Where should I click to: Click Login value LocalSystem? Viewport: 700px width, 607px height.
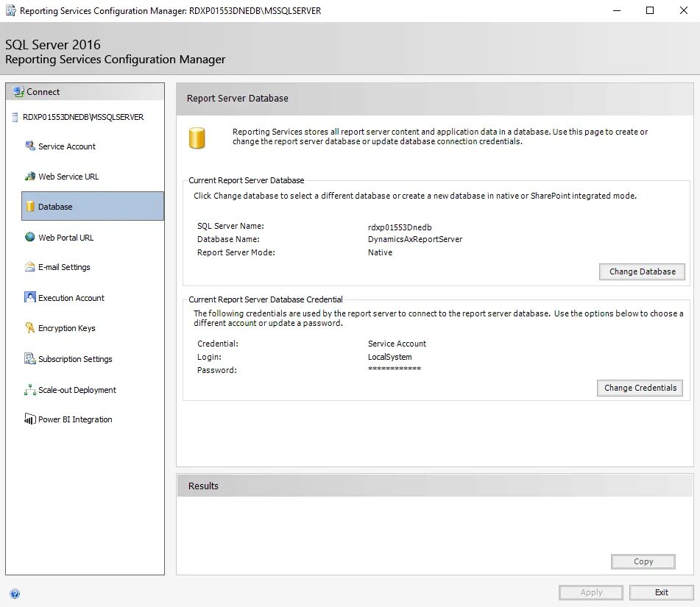[389, 357]
